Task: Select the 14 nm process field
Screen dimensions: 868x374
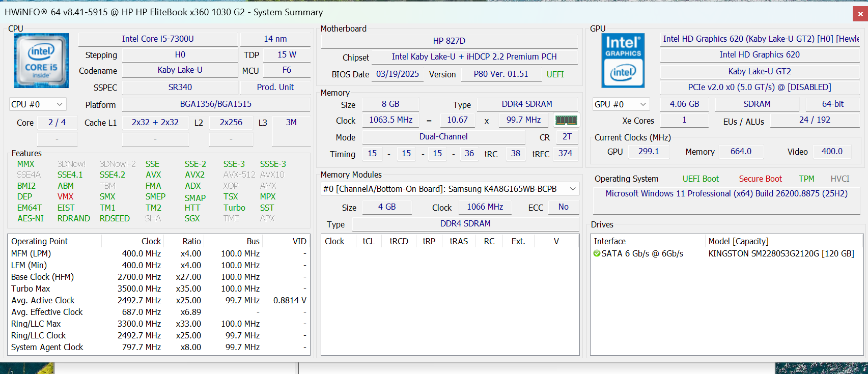Action: (275, 39)
